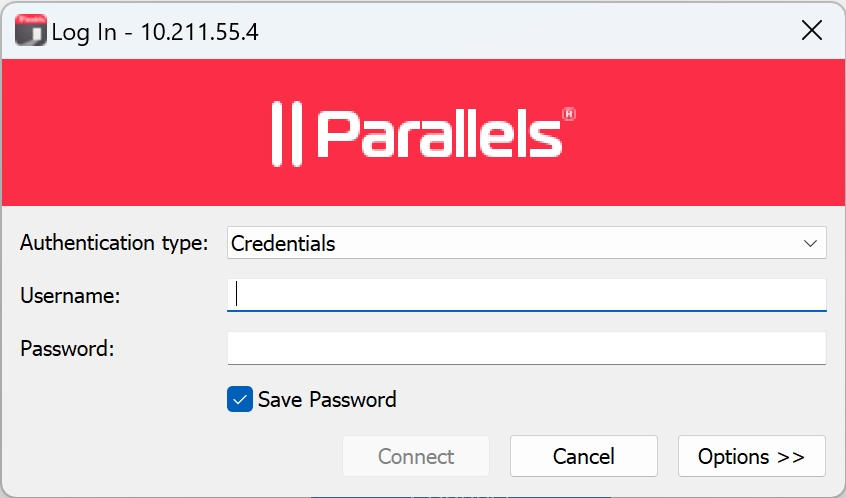Click the Parallels app icon in title bar
The image size is (846, 498).
tap(31, 31)
